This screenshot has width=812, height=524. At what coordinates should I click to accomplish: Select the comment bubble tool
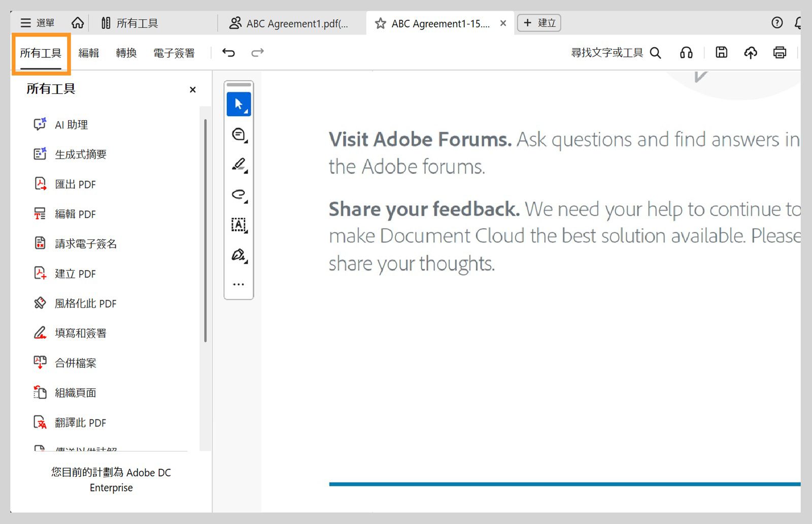(x=239, y=134)
